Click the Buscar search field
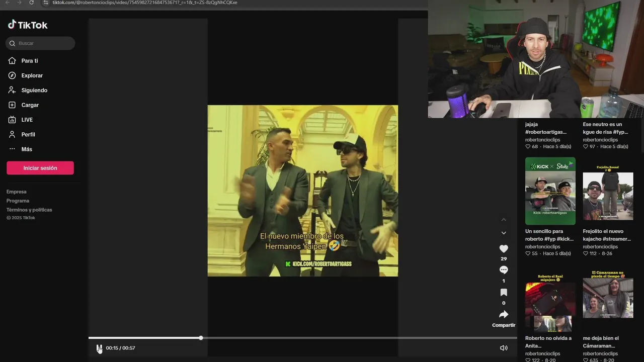The height and width of the screenshot is (362, 644). coord(40,43)
